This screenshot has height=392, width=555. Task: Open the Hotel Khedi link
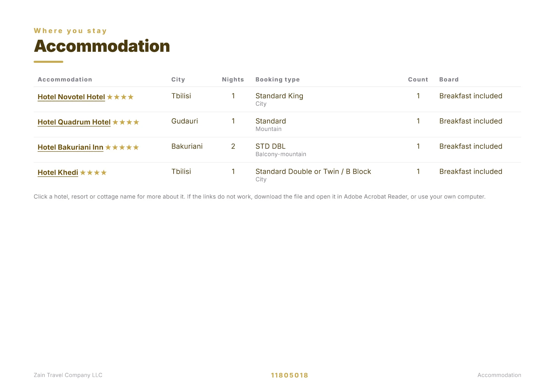(x=58, y=173)
